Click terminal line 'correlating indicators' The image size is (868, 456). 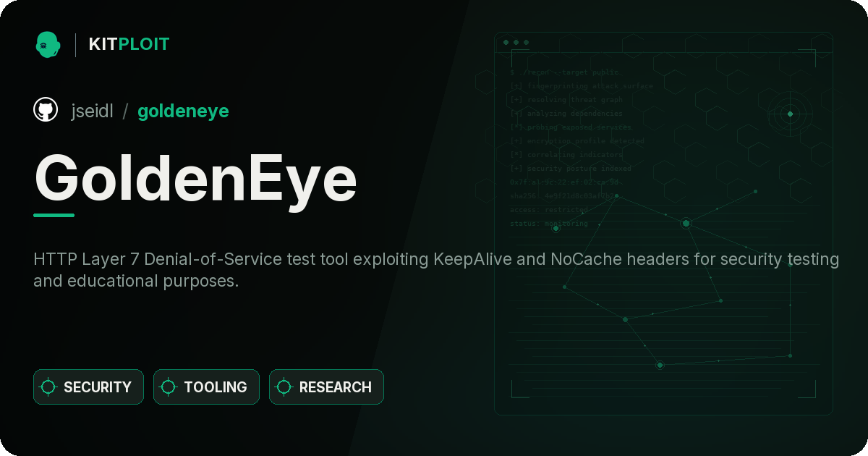click(x=566, y=155)
